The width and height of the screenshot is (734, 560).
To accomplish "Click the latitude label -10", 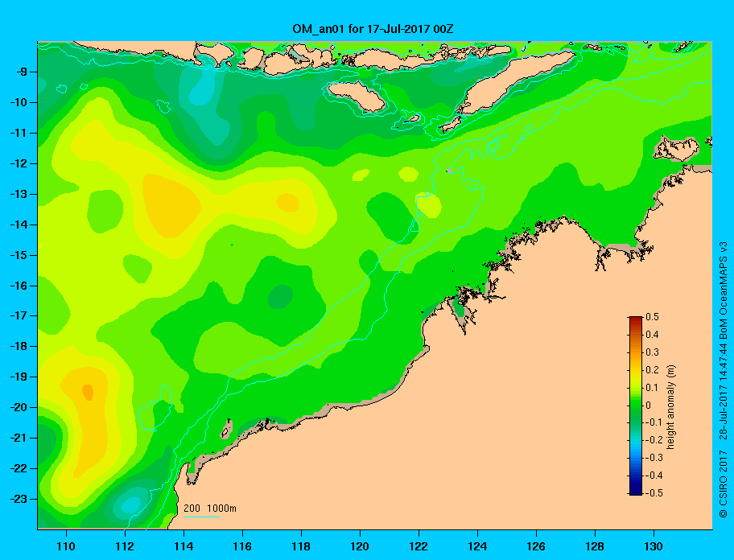I will 21,102.
